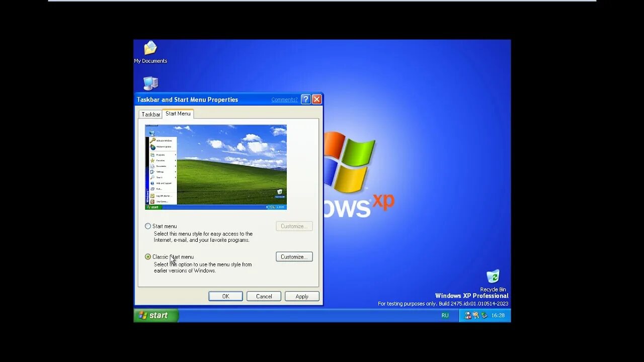Image resolution: width=644 pixels, height=362 pixels.
Task: Select the Start Menu tab
Action: [178, 114]
